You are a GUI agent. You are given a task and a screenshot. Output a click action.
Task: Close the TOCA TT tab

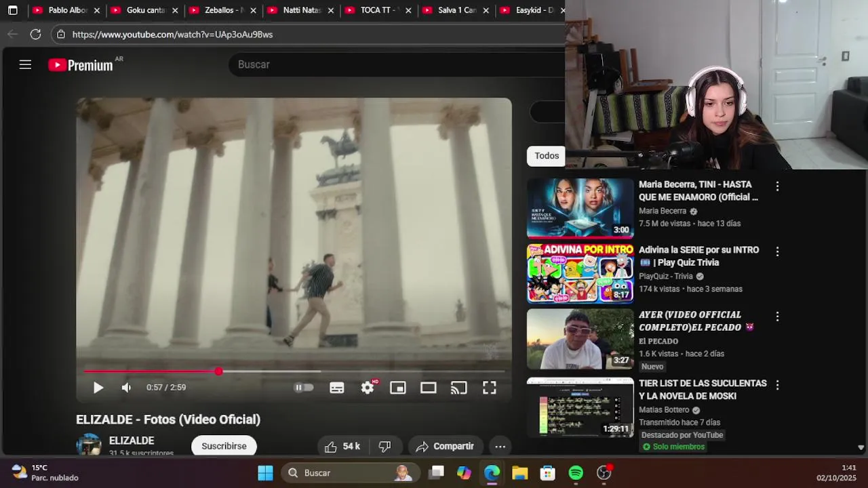(x=409, y=11)
